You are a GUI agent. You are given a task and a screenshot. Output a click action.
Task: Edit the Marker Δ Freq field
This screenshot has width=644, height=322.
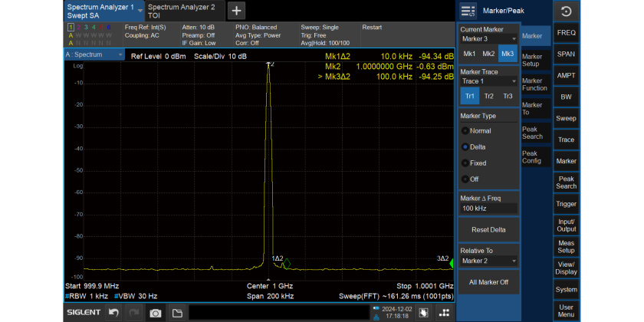pyautogui.click(x=488, y=208)
